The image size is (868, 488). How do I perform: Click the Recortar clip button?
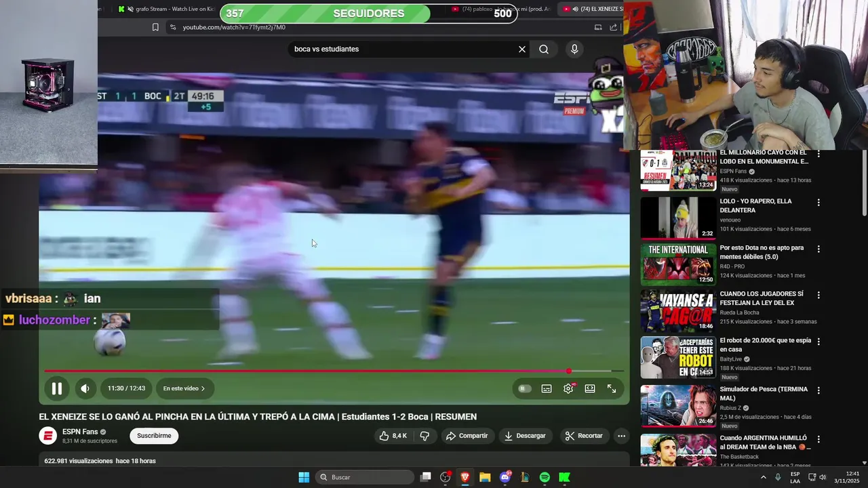pos(584,436)
